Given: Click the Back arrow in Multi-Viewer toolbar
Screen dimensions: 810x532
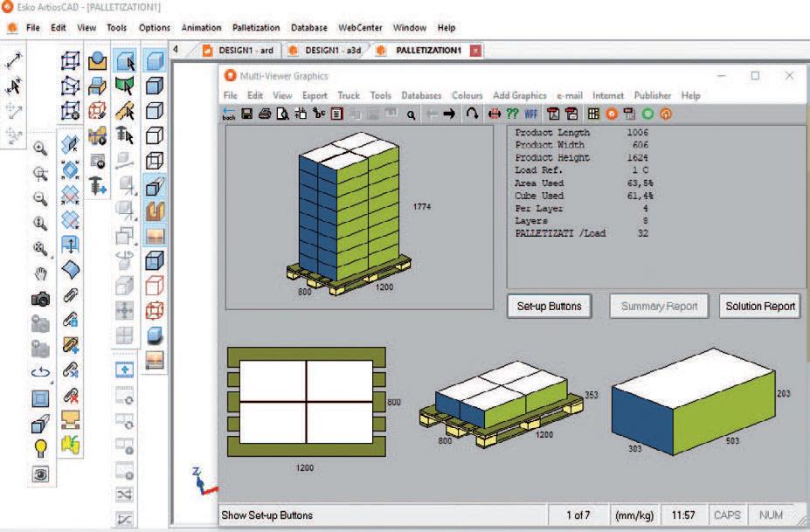Looking at the screenshot, I should 228,114.
